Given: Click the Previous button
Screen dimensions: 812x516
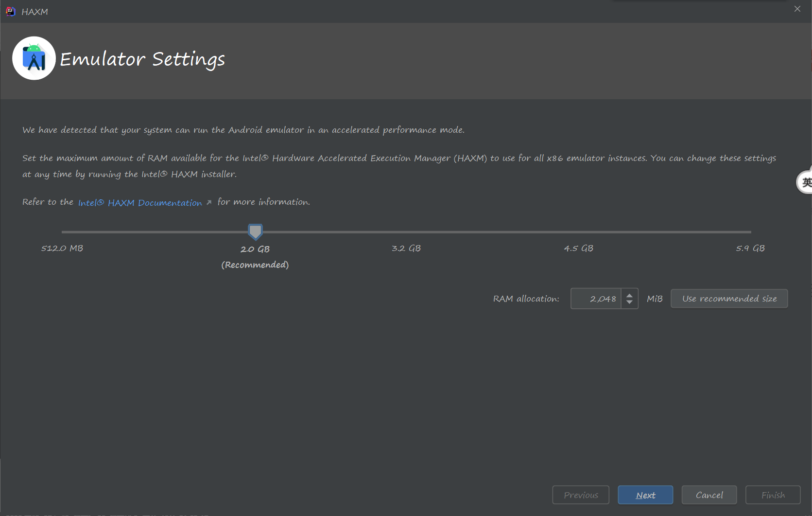Looking at the screenshot, I should [x=581, y=495].
